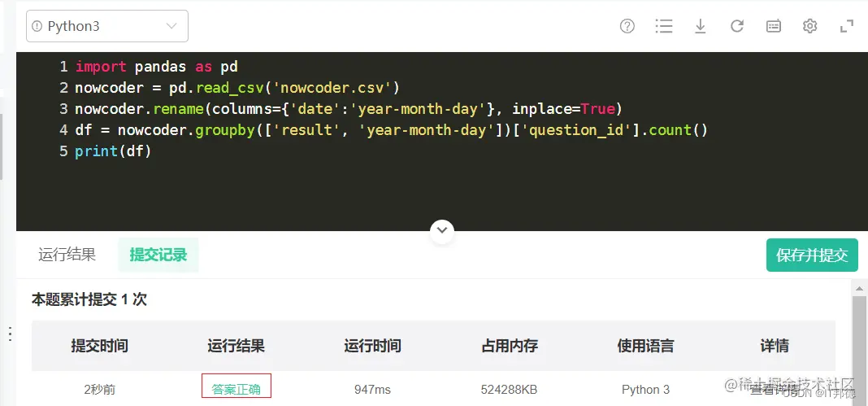This screenshot has width=868, height=406.
Task: Click the 运行结果 column header
Action: [237, 346]
